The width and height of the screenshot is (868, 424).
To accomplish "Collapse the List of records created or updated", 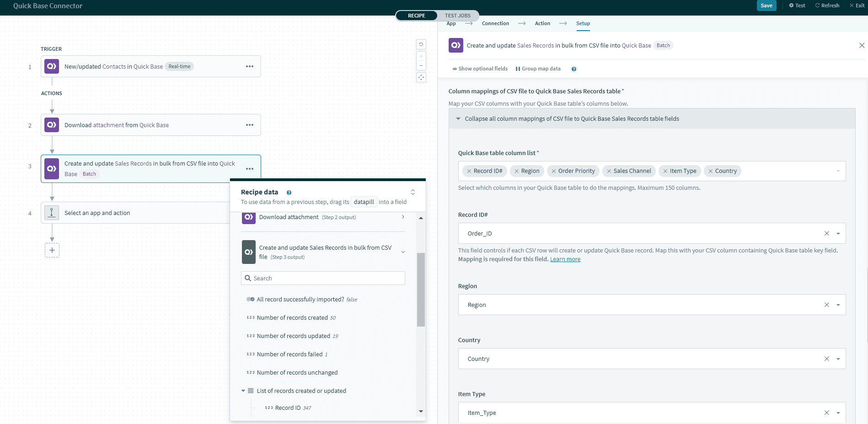I will point(243,391).
